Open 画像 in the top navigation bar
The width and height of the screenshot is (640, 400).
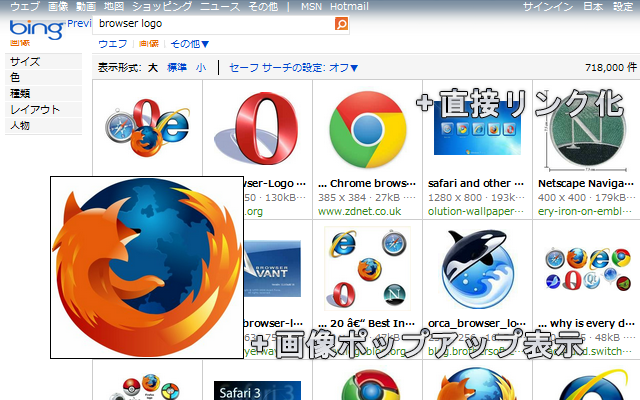pyautogui.click(x=58, y=7)
